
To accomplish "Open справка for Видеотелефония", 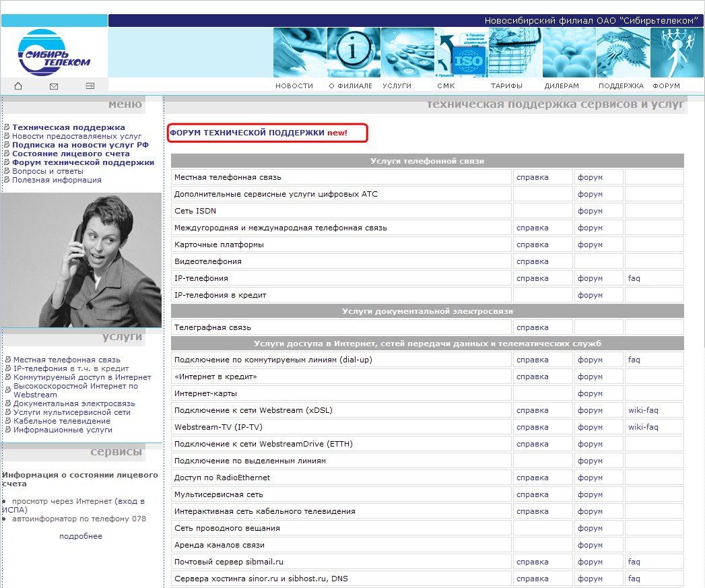I will [533, 261].
